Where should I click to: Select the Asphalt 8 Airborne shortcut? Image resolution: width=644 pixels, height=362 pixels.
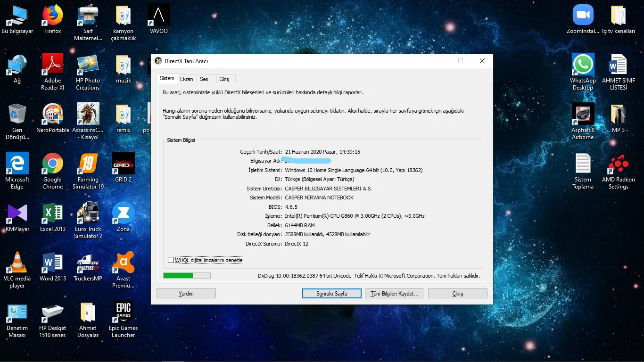tap(583, 123)
